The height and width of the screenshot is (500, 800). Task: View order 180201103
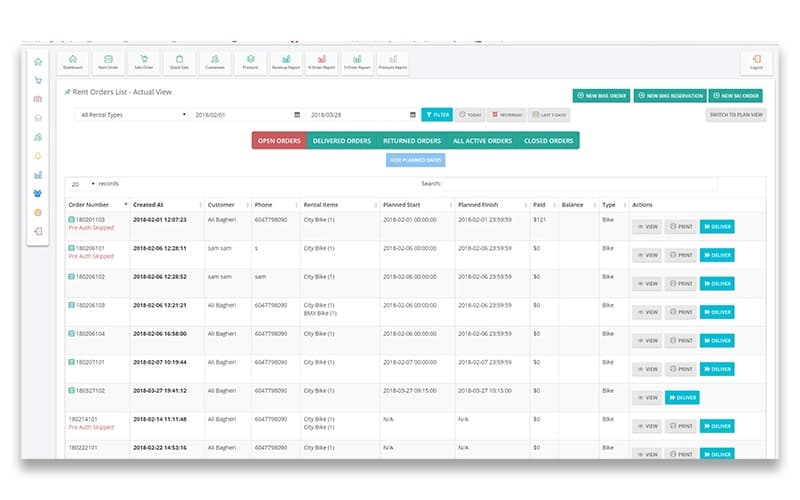tap(647, 227)
